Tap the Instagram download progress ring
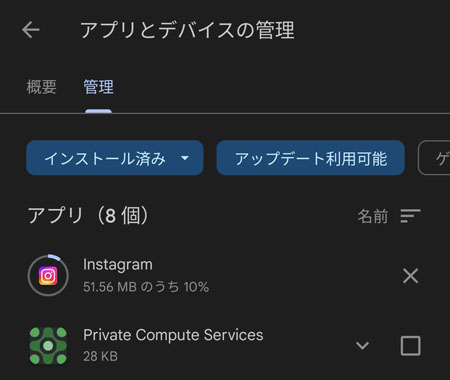The width and height of the screenshot is (450, 380). pyautogui.click(x=48, y=276)
